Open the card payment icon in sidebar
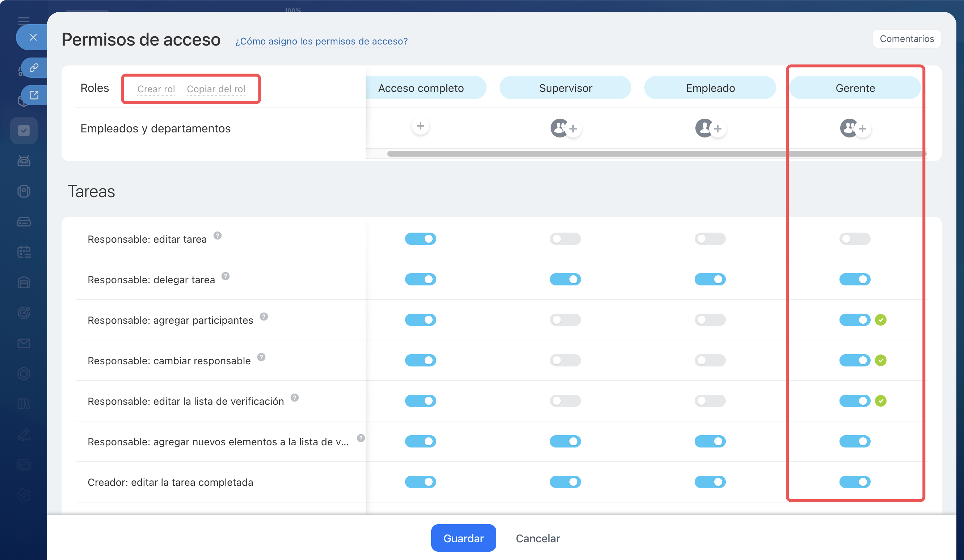This screenshot has width=964, height=560. click(x=24, y=222)
